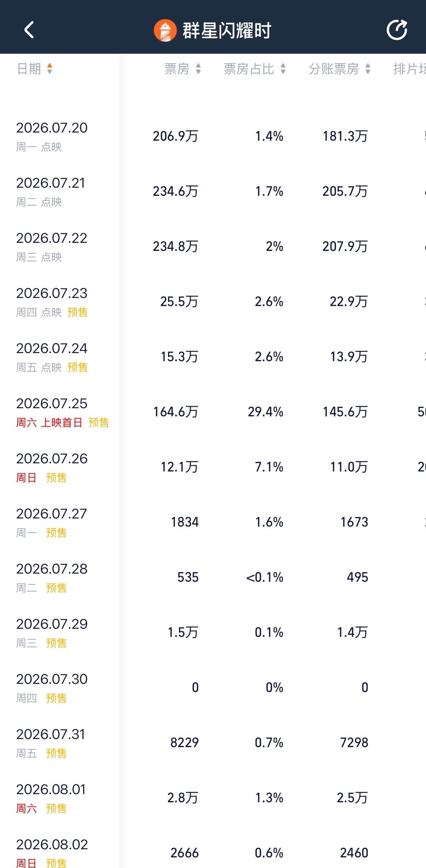Select the 2026.07.25 上映首日 row
Image resolution: width=426 pixels, height=868 pixels.
[x=213, y=412]
